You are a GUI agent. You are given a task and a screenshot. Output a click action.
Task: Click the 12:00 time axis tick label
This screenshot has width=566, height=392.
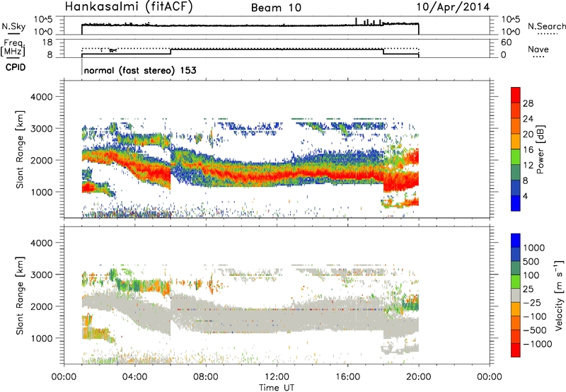277,377
